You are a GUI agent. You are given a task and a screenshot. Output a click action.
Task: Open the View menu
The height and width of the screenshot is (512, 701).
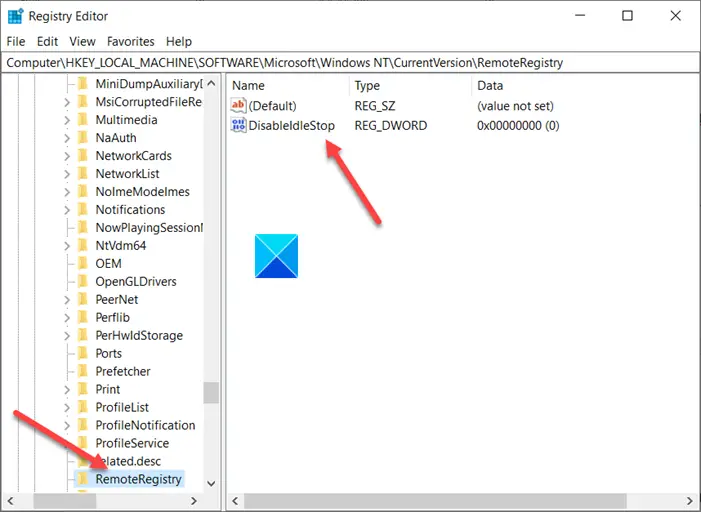82,42
